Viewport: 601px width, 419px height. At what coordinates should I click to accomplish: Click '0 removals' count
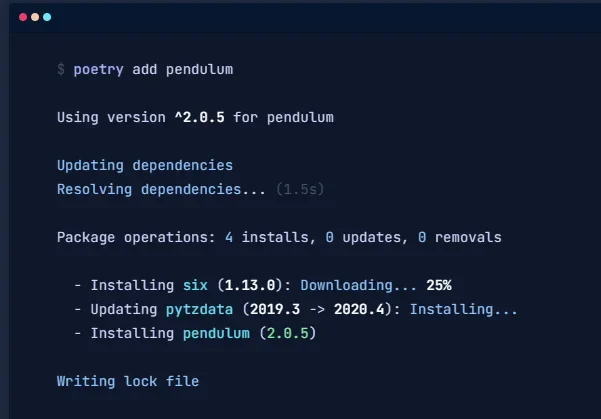coord(460,237)
